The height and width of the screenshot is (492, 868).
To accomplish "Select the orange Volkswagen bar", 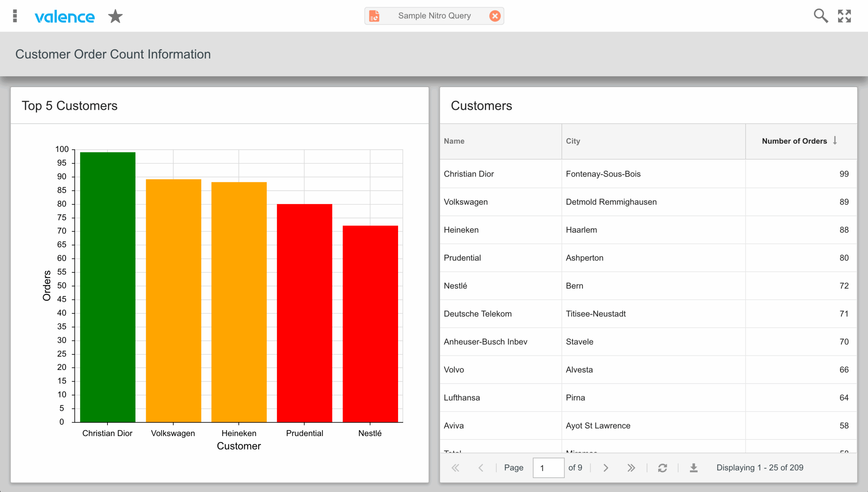I will coord(173,301).
